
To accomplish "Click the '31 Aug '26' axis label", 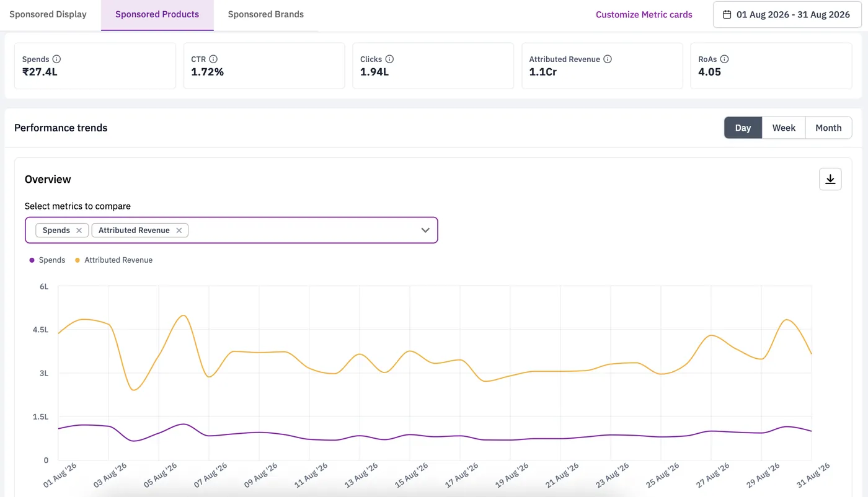I will pos(813,476).
